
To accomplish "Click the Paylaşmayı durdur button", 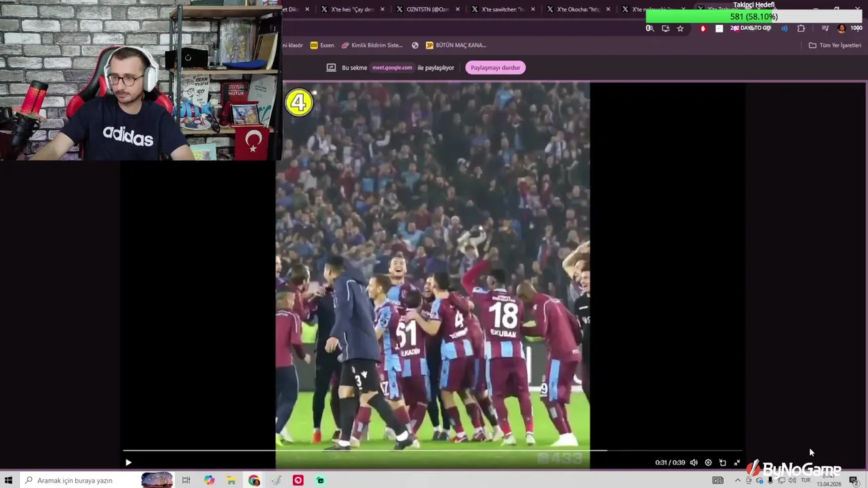I will (495, 68).
